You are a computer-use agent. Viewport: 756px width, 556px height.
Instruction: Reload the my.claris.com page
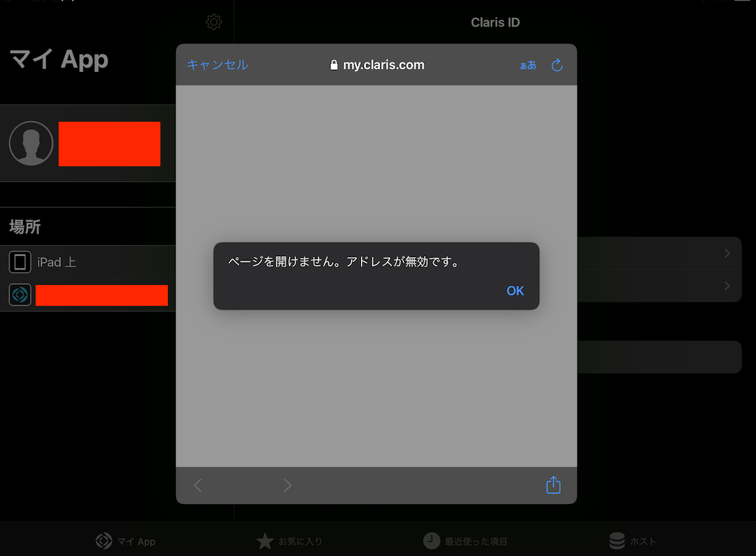click(557, 65)
